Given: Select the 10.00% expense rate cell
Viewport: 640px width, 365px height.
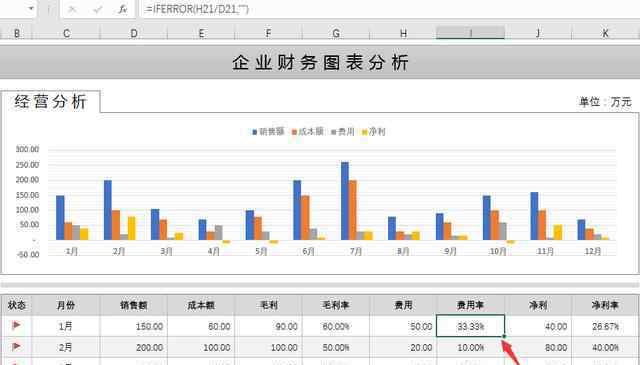Looking at the screenshot, I should click(470, 347).
